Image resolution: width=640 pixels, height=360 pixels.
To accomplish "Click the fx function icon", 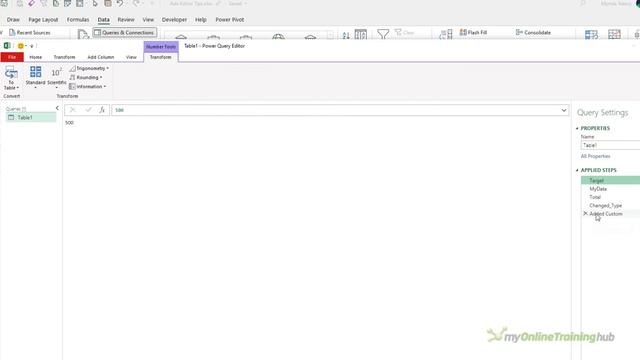I will click(x=102, y=110).
